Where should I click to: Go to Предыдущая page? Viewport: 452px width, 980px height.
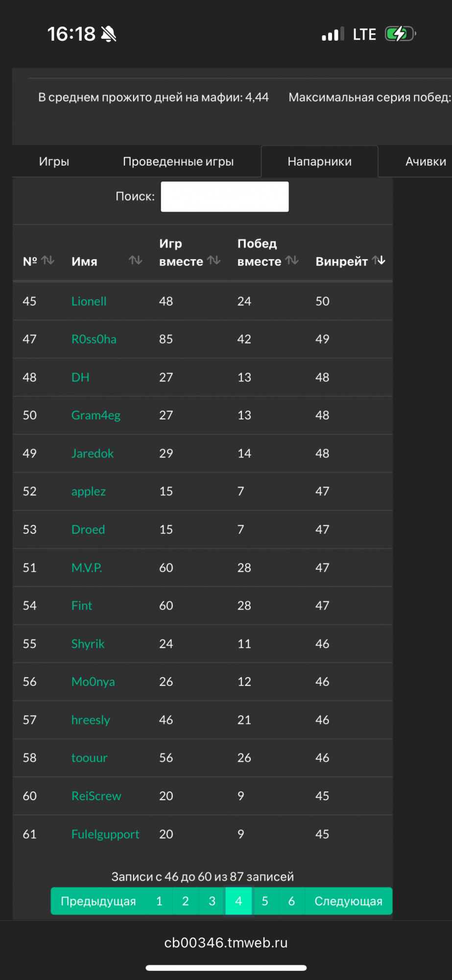(x=98, y=901)
